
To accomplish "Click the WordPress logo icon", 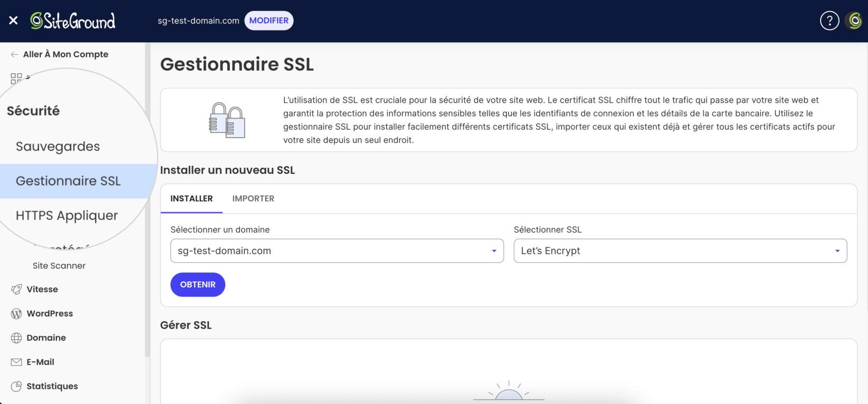I will click(16, 313).
